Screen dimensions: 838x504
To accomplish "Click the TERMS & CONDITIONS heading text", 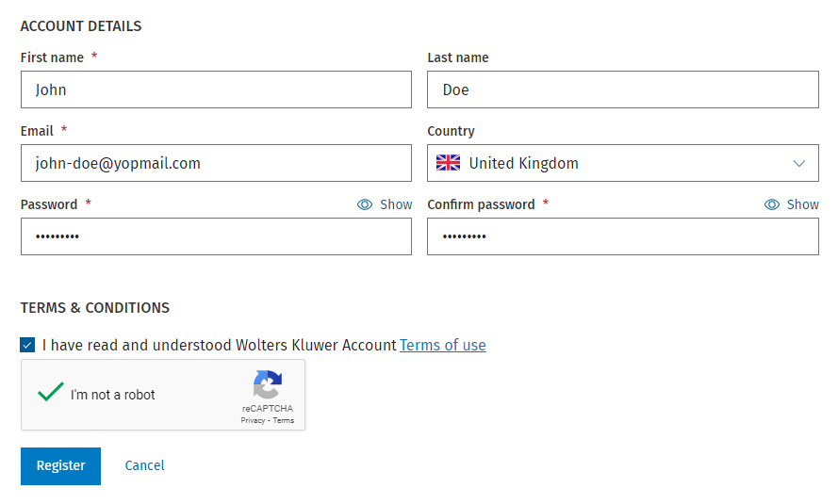I will click(95, 308).
